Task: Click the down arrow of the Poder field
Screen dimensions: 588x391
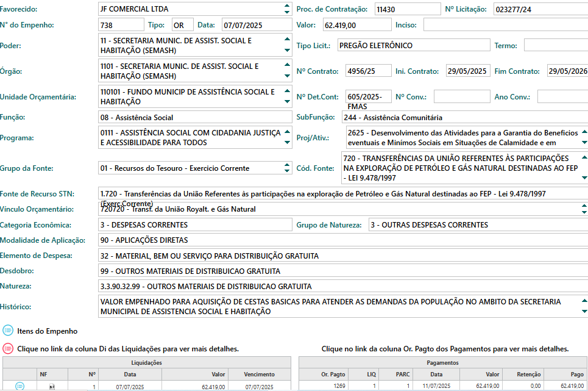Action: 287,50
